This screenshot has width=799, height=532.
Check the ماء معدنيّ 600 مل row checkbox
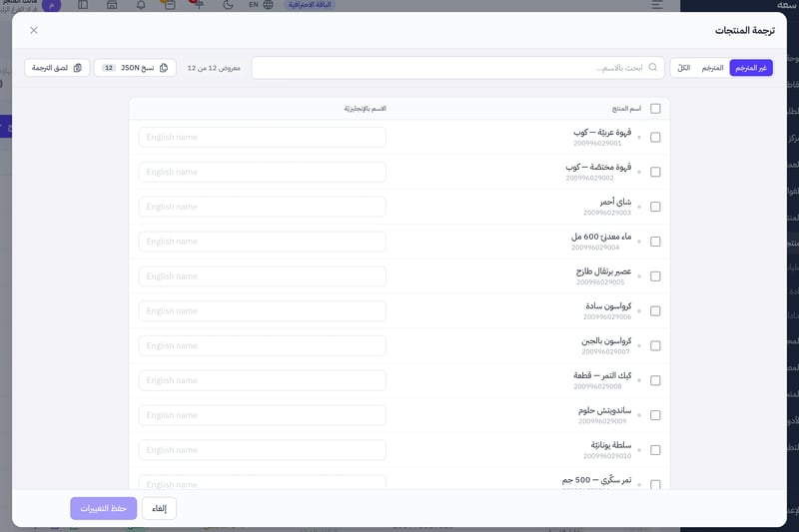pos(655,242)
